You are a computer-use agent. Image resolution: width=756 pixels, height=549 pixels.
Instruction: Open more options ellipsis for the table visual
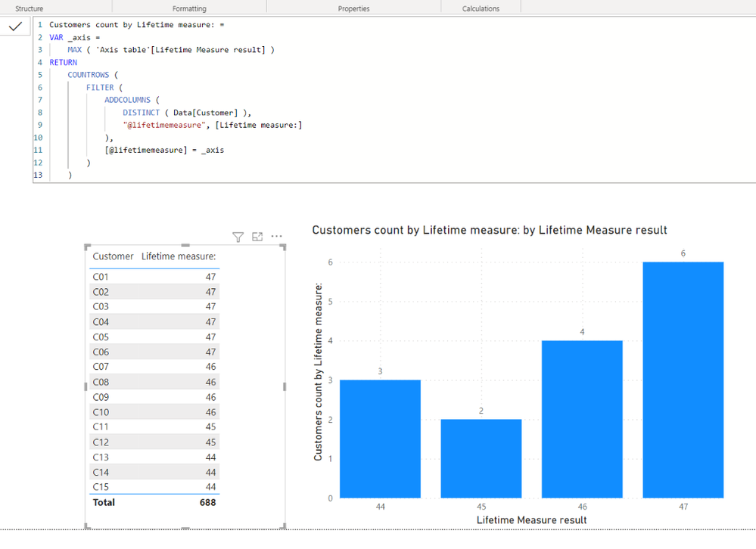[277, 236]
